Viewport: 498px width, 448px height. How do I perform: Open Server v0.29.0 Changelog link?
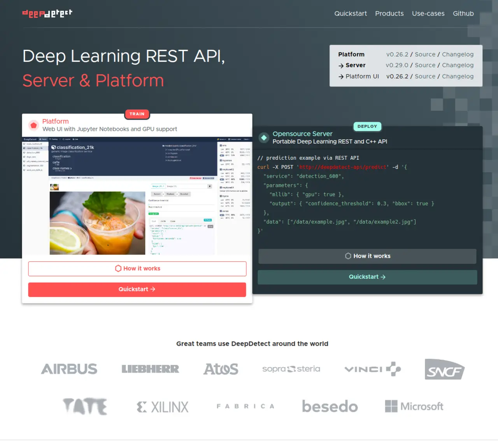[458, 65]
